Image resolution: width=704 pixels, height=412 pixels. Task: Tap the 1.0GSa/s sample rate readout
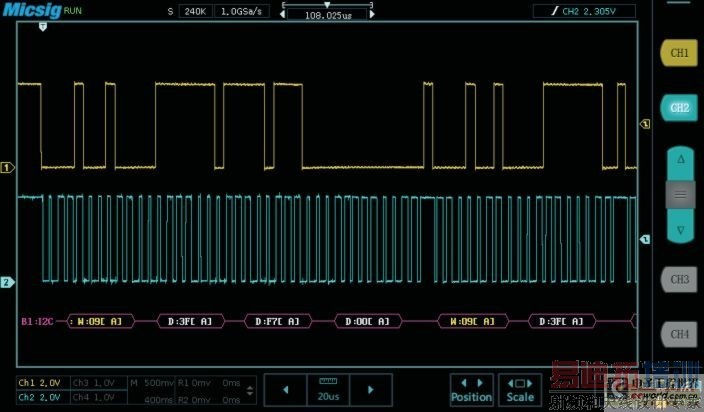[x=241, y=11]
